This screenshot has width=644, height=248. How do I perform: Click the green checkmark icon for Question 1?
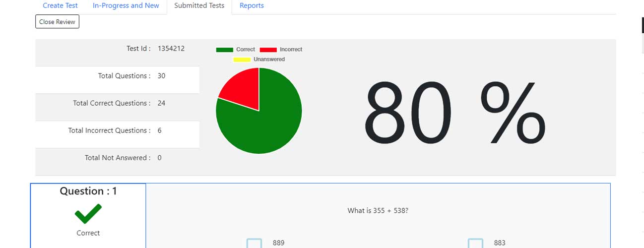[88, 214]
